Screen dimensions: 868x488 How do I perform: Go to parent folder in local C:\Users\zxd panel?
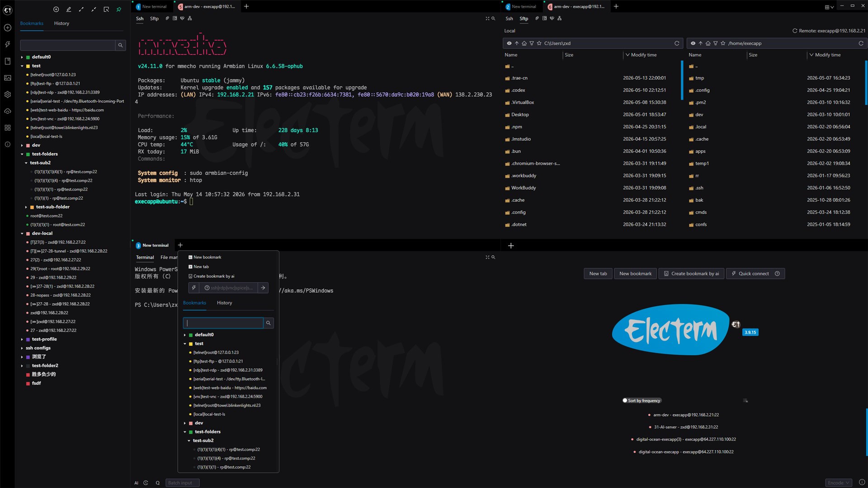[x=517, y=43]
